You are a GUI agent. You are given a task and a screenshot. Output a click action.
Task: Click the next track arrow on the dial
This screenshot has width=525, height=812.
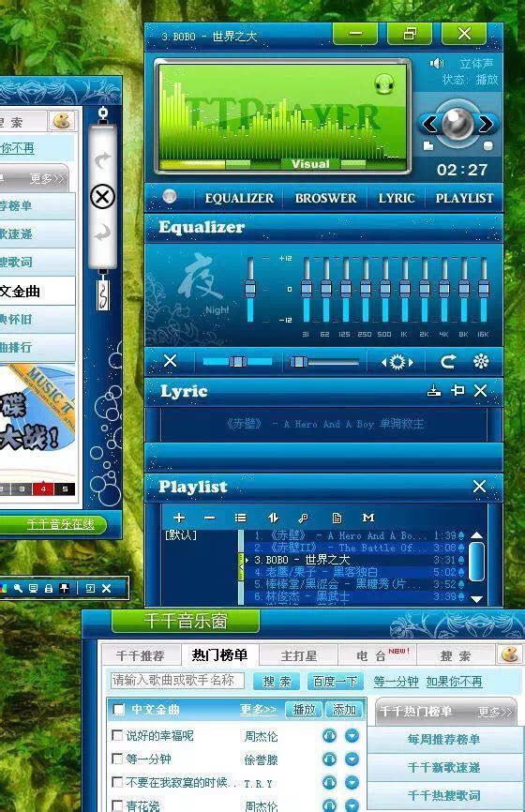tap(487, 125)
